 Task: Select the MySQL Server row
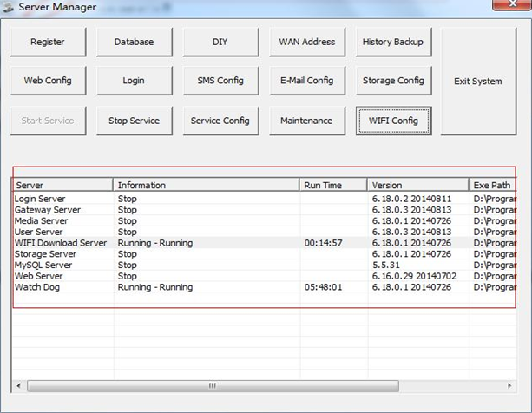pos(265,265)
